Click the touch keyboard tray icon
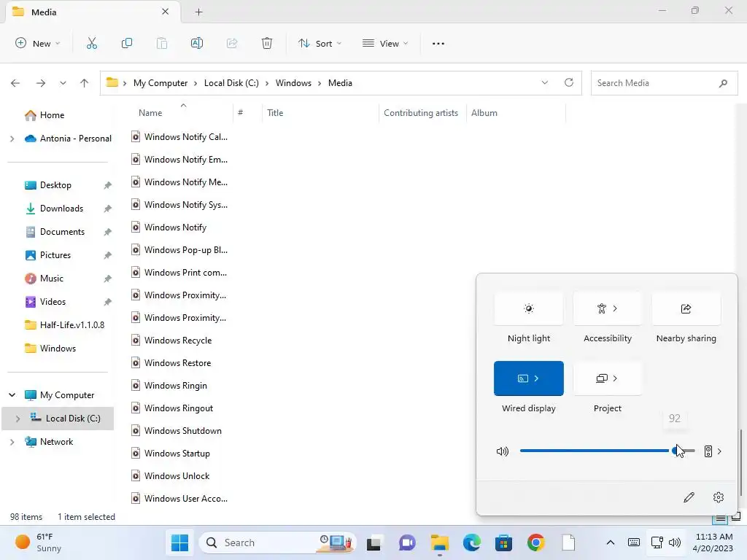This screenshot has width=747, height=560. click(x=634, y=542)
